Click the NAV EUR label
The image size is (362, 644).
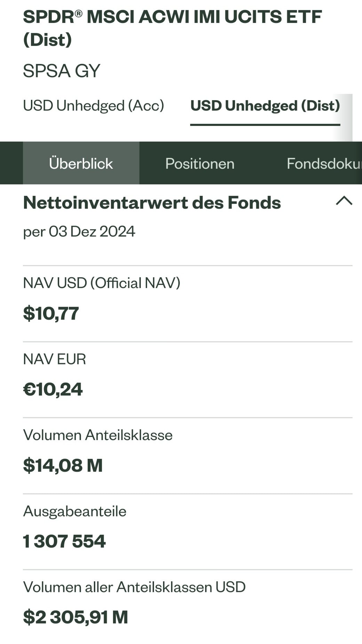(54, 359)
